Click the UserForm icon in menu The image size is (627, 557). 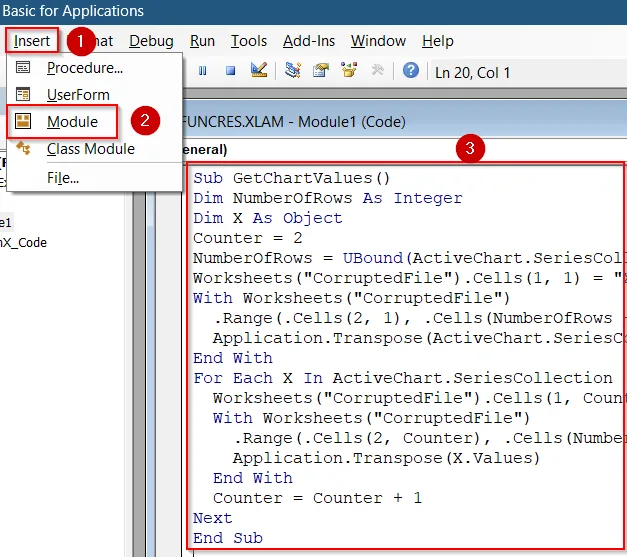23,94
